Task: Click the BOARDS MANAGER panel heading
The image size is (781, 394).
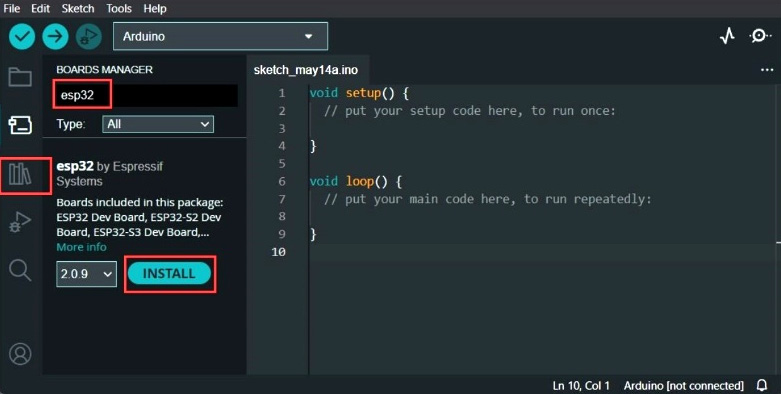Action: click(x=105, y=70)
